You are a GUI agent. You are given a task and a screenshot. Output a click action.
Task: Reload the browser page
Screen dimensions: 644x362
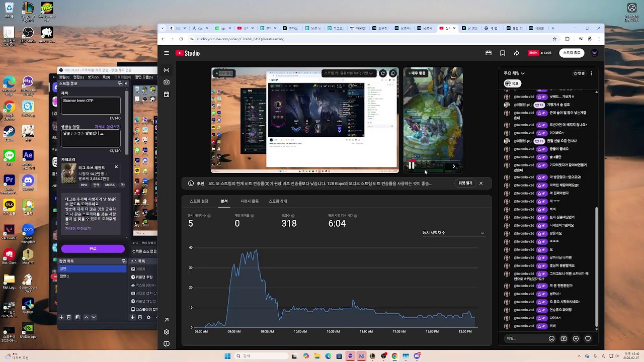coord(181,39)
